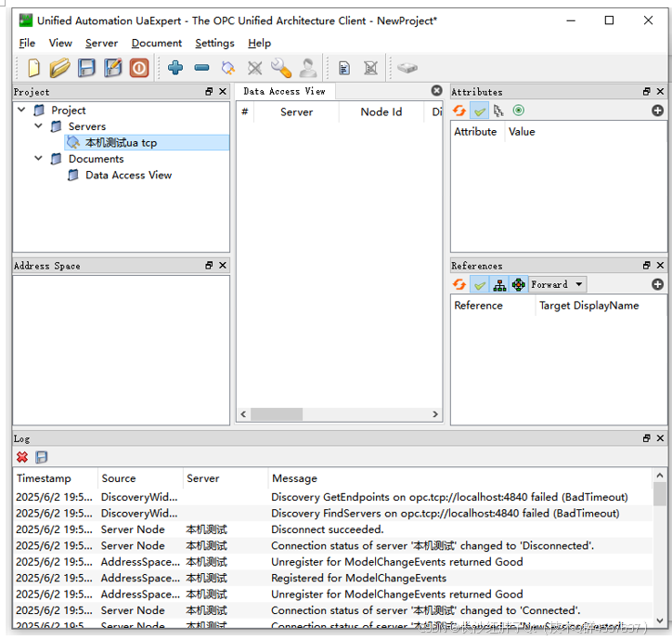Select the Discovery GetEndpoints failed log entry

333,497
